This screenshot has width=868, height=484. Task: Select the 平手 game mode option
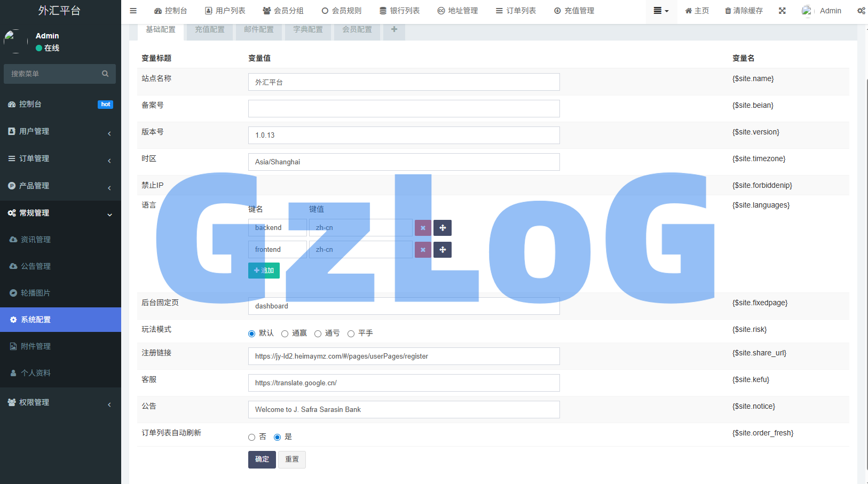point(351,333)
